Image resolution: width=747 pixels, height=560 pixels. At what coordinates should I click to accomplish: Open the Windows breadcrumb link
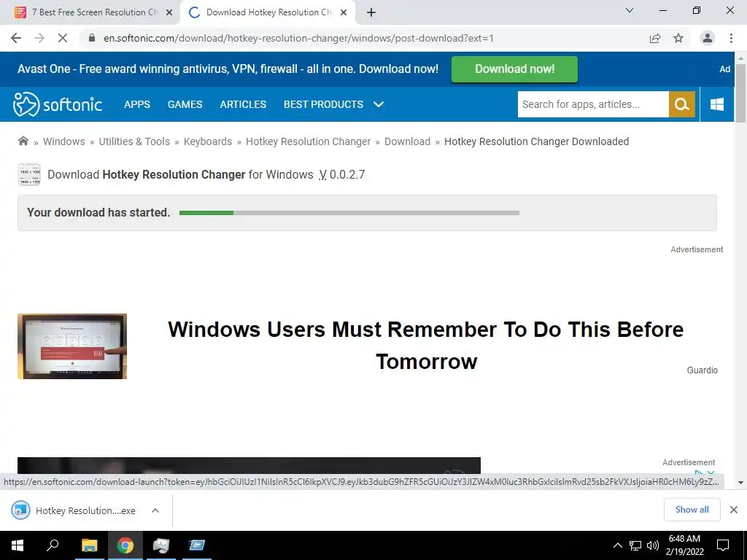tap(64, 141)
